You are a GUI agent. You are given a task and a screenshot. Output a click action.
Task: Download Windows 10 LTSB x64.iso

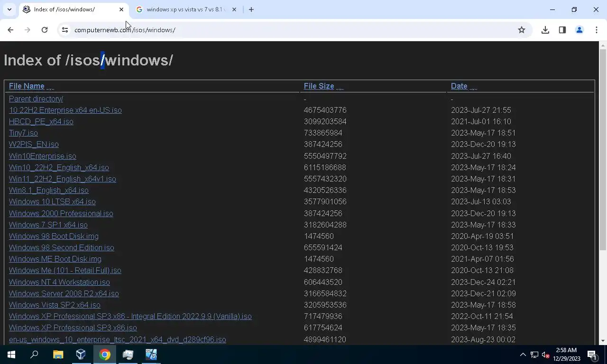pyautogui.click(x=52, y=201)
